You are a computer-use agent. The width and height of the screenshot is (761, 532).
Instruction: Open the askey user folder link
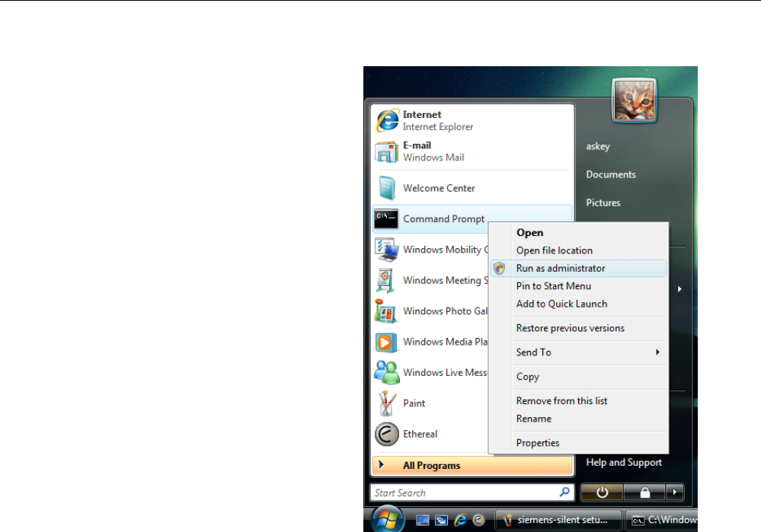click(x=598, y=146)
